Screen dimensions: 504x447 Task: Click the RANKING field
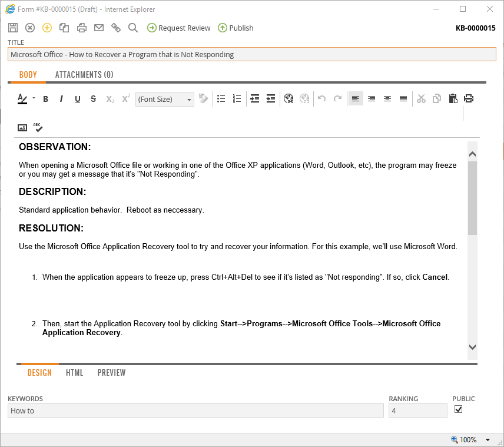coord(418,410)
